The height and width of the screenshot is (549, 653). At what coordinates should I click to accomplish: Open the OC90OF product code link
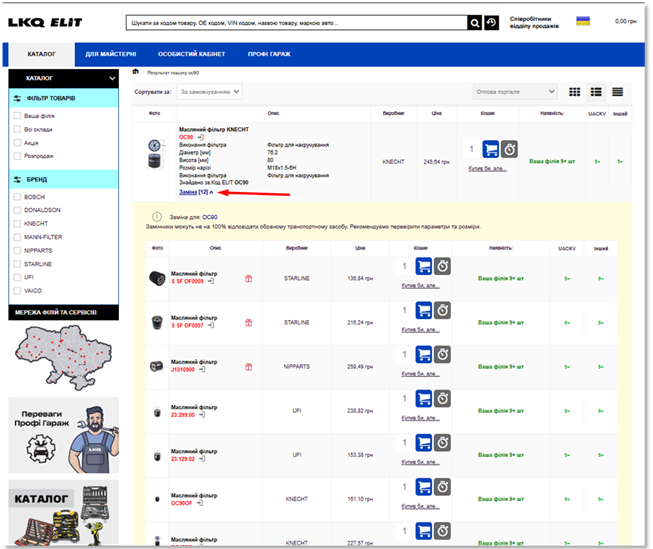click(x=183, y=502)
